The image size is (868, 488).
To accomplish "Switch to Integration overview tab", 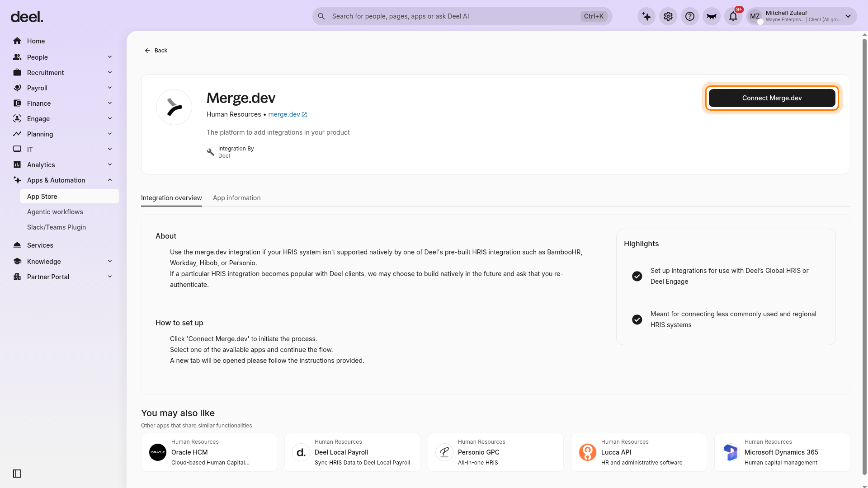I will [171, 198].
